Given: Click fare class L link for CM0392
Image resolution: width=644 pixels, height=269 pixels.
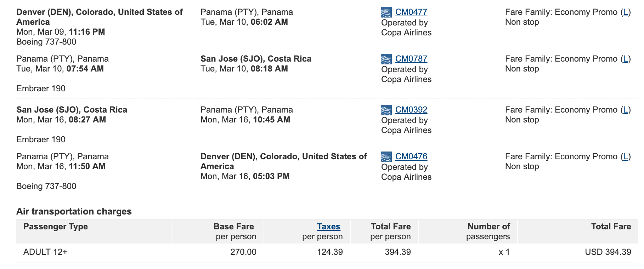Looking at the screenshot, I should click(626, 110).
